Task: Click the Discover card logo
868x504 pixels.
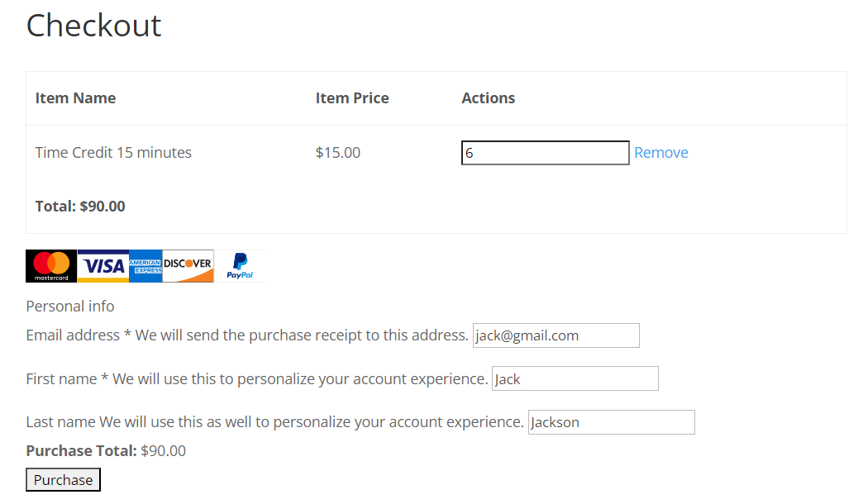Action: click(x=188, y=266)
